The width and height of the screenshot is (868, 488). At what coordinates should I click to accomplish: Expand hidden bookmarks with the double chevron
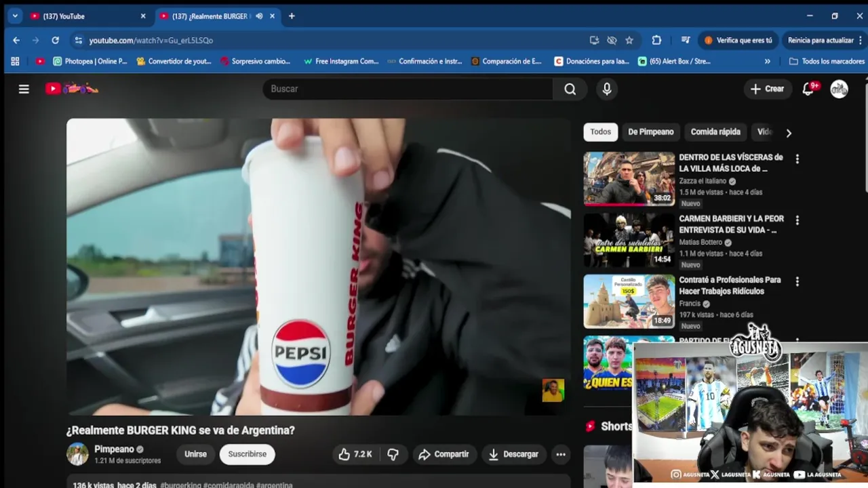pyautogui.click(x=767, y=61)
